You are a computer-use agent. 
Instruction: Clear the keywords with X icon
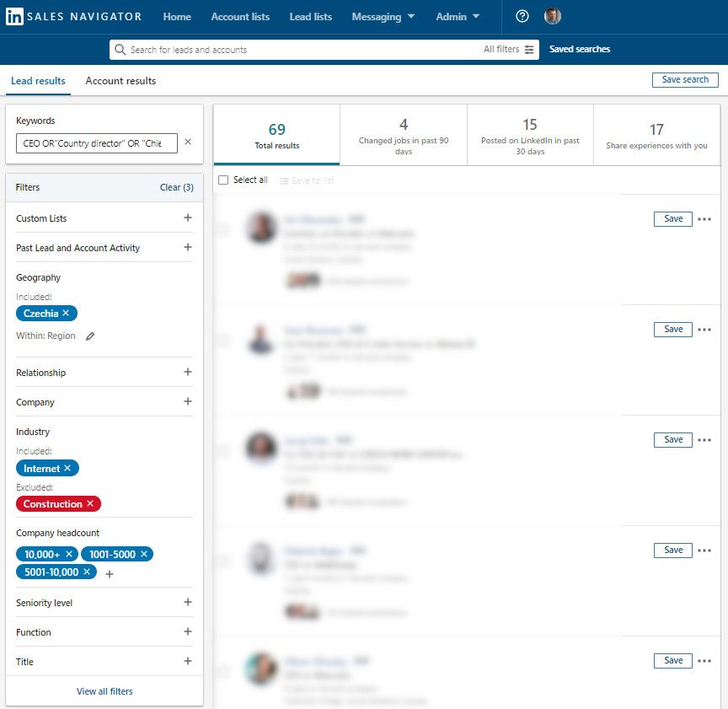pyautogui.click(x=188, y=142)
